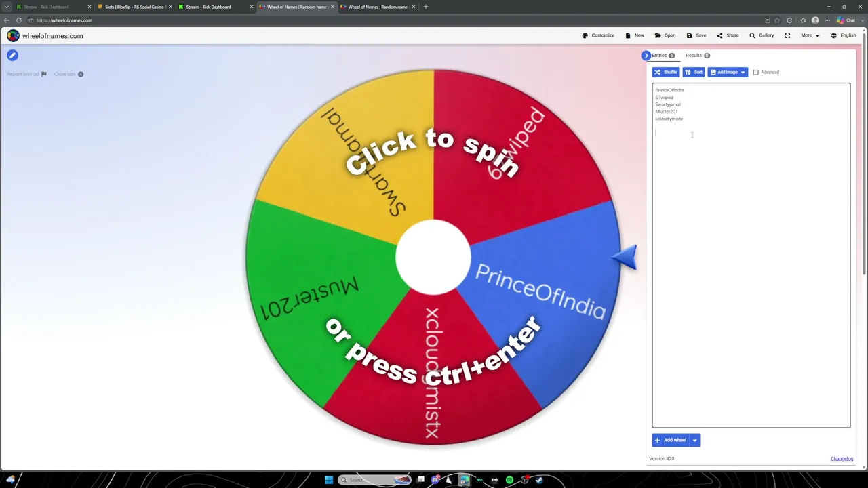Sort the wheel entries
The width and height of the screenshot is (868, 488).
(694, 72)
